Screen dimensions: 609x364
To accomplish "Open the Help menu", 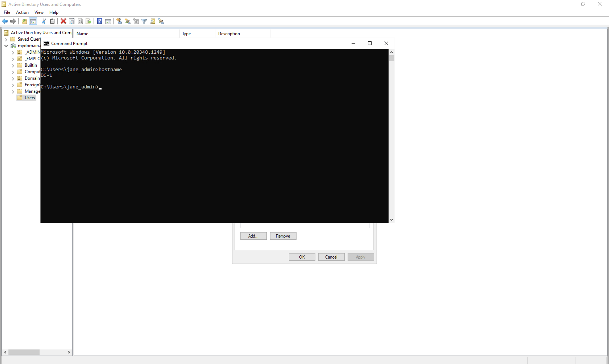I will [x=54, y=12].
